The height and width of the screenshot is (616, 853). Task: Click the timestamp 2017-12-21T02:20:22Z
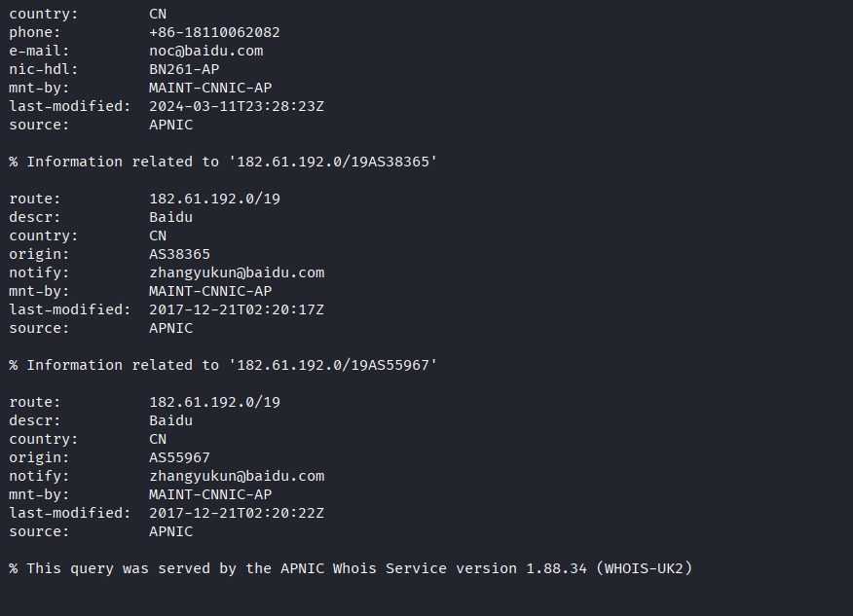point(237,513)
